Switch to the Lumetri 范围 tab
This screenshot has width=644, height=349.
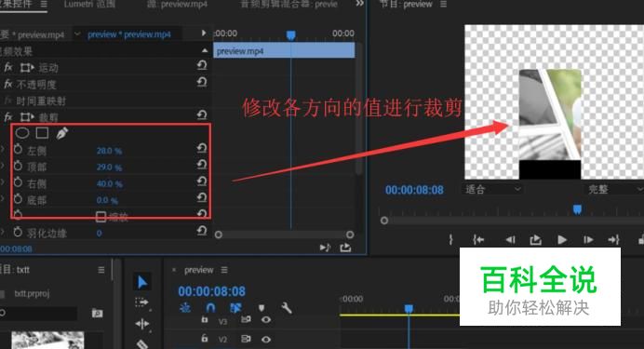pyautogui.click(x=89, y=5)
